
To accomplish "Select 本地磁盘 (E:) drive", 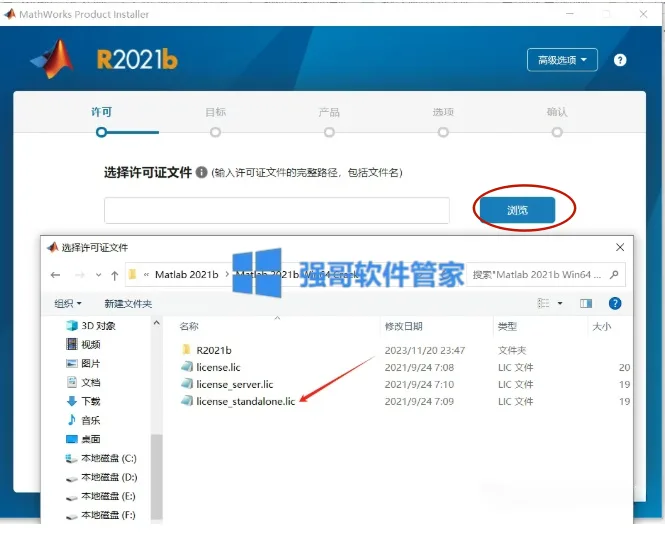I will tap(101, 496).
